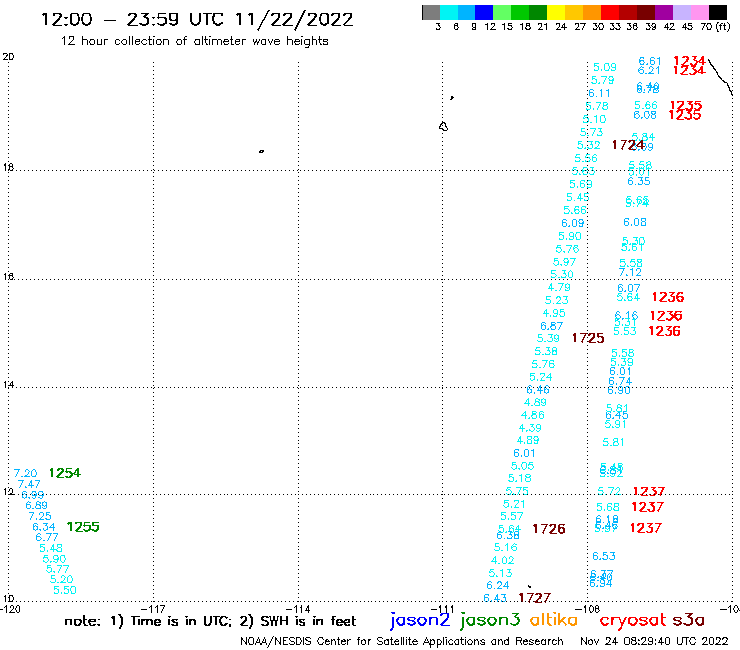Click the "4.86" wave height value
This screenshot has height=650, width=740.
(533, 415)
